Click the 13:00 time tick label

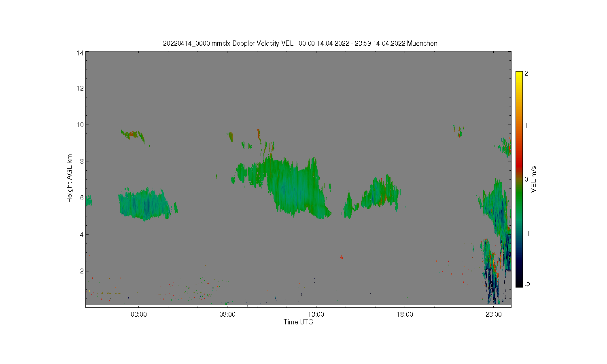pos(316,315)
